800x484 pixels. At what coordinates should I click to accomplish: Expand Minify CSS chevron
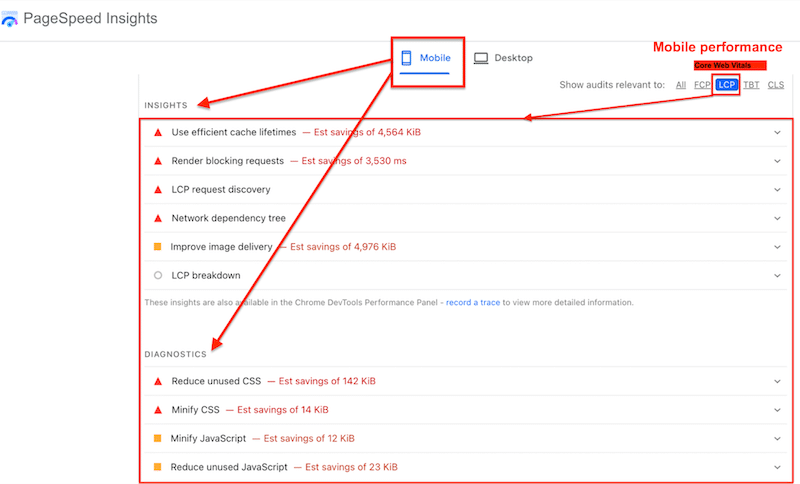coord(777,410)
